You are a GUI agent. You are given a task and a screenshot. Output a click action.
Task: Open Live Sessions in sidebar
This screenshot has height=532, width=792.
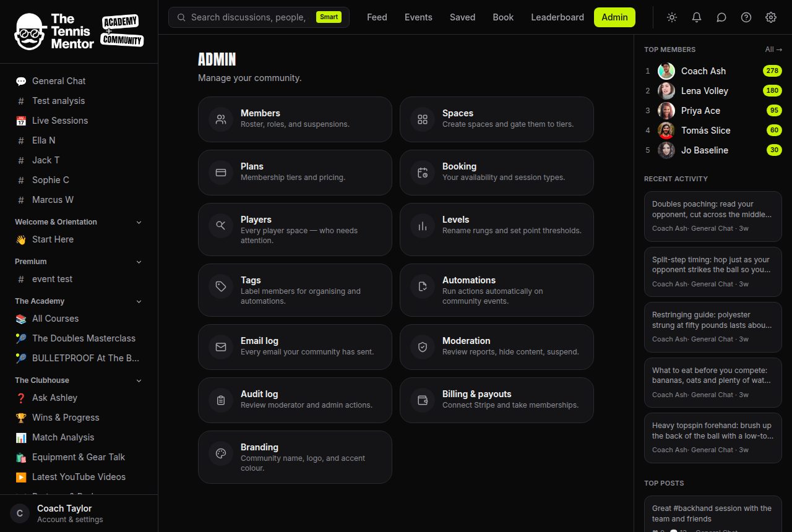point(79,121)
